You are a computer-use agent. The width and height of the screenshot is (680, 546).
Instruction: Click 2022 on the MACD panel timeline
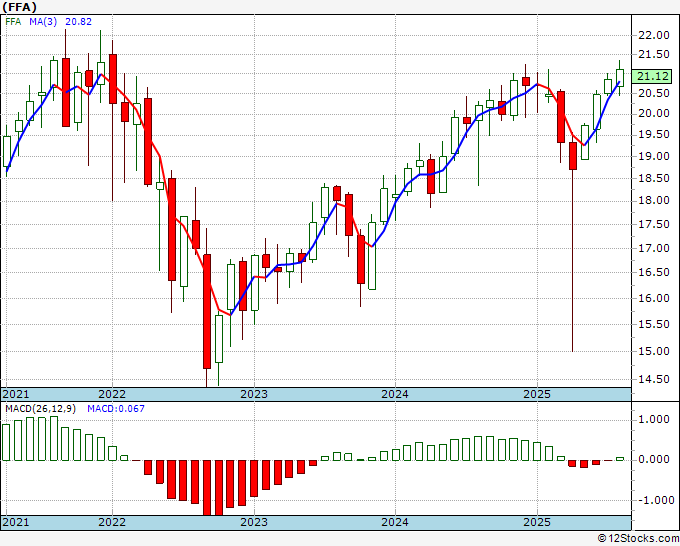112,522
